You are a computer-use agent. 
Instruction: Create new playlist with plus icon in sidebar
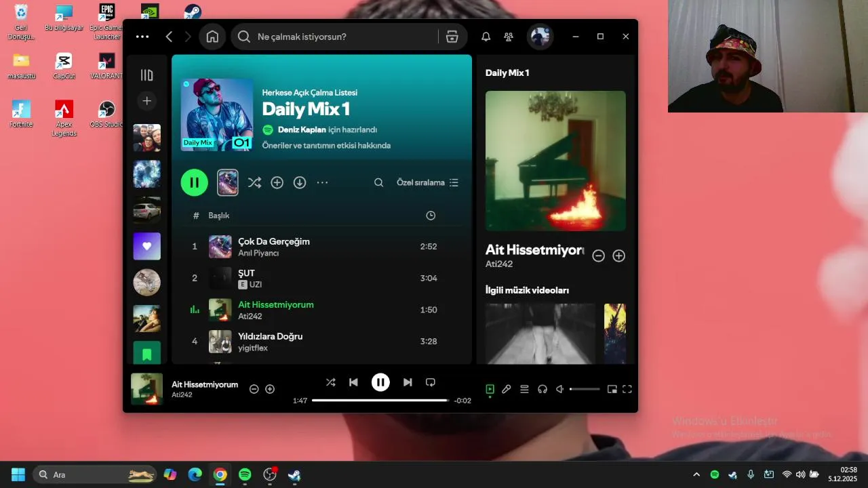tap(146, 101)
